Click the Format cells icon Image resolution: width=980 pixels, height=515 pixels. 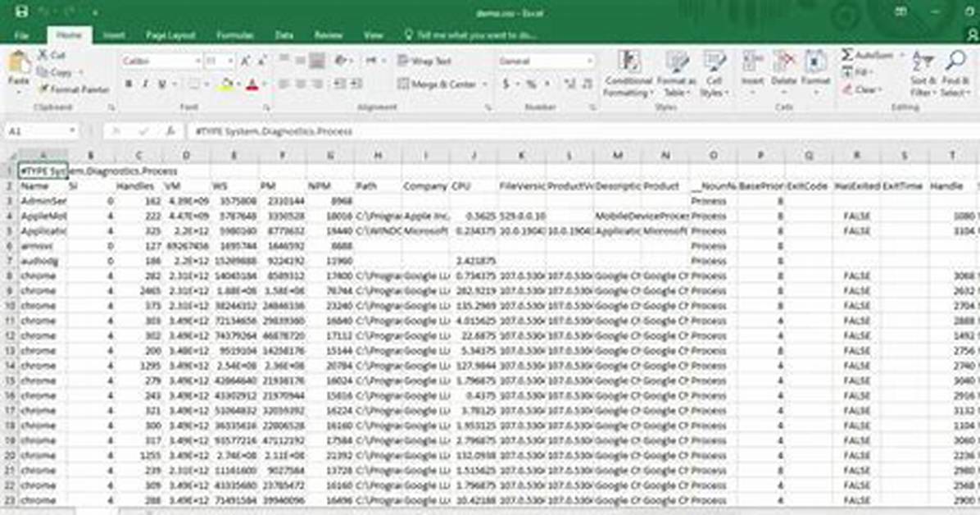[815, 62]
